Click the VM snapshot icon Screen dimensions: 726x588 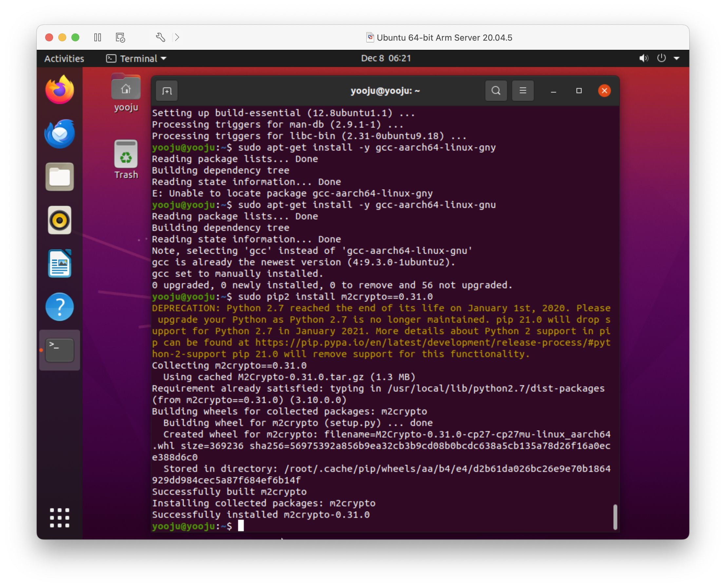[x=120, y=37]
